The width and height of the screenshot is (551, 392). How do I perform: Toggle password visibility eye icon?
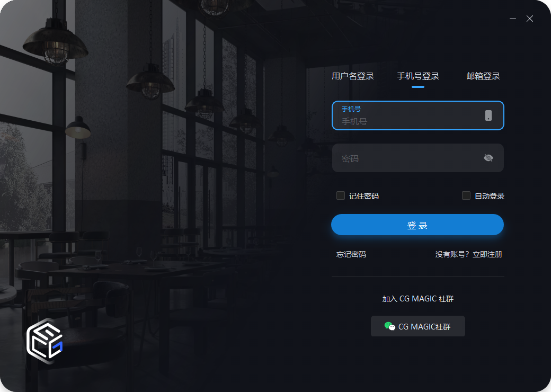coord(488,158)
